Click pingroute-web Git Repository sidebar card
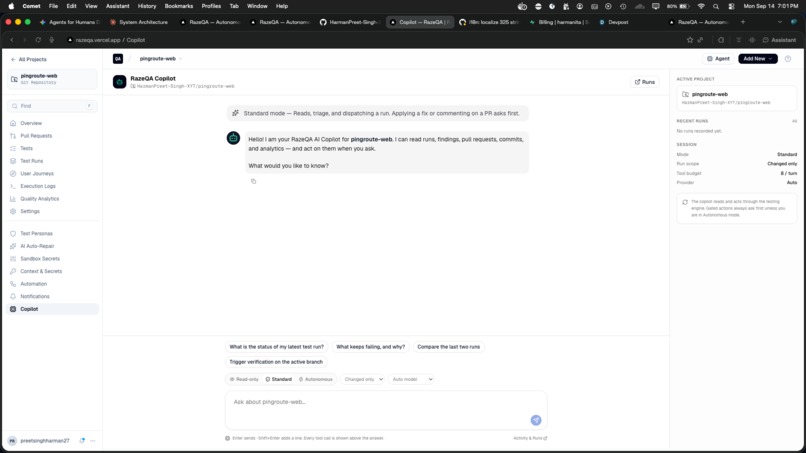This screenshot has height=453, width=806. click(52, 79)
